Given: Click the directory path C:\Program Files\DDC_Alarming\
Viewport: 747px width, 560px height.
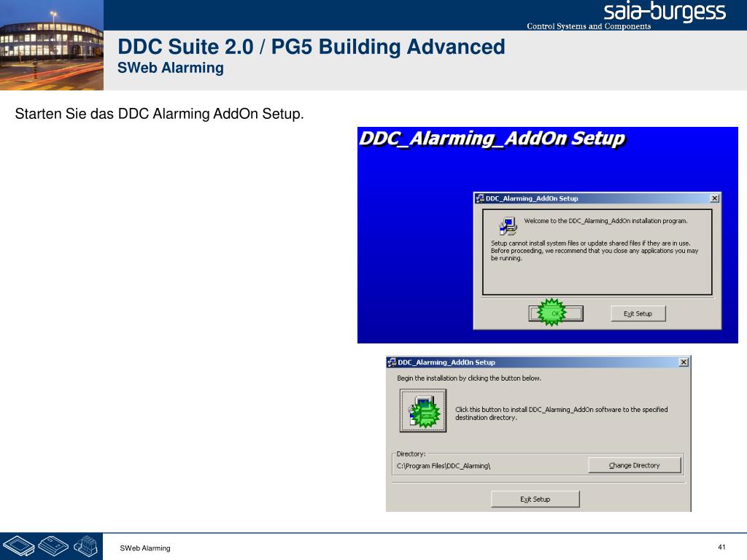Looking at the screenshot, I should (x=443, y=466).
